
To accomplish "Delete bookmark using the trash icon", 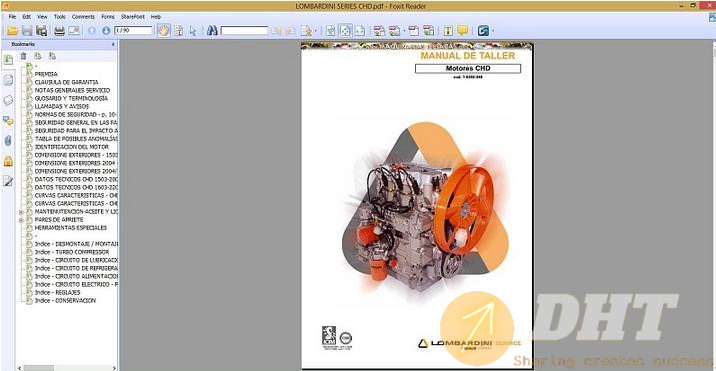I will point(23,56).
